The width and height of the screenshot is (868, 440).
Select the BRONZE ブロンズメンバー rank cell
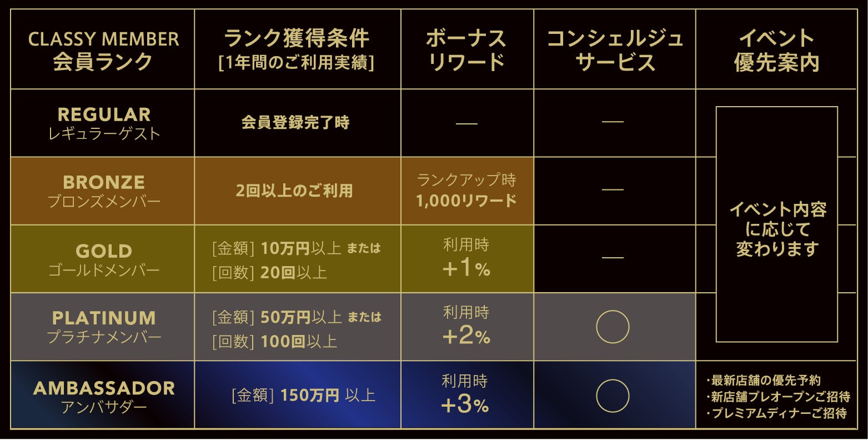(103, 191)
